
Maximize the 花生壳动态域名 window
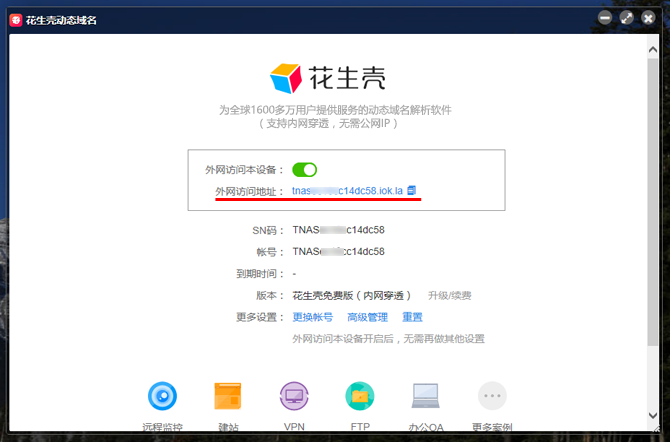[627, 17]
